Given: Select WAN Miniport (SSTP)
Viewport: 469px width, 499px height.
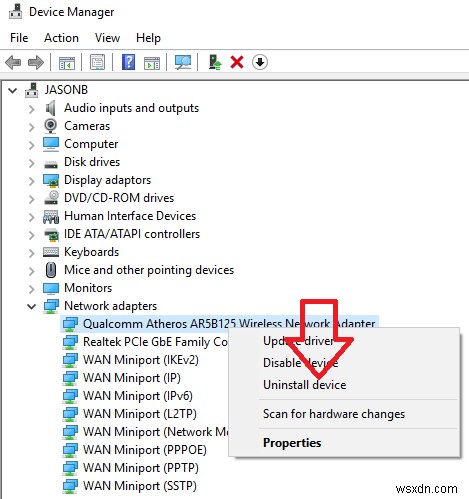Looking at the screenshot, I should click(140, 486).
